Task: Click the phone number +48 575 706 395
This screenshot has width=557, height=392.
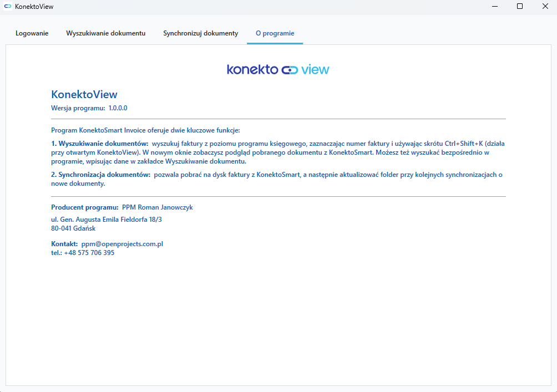Action: [89, 253]
